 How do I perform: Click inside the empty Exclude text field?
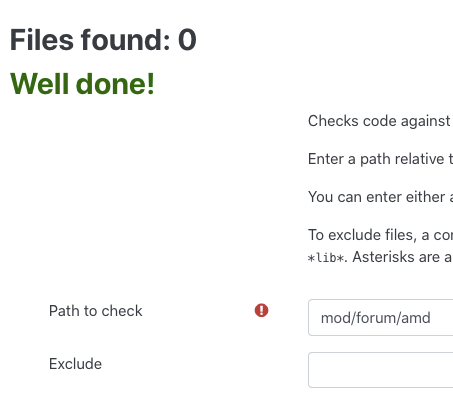[x=380, y=370]
